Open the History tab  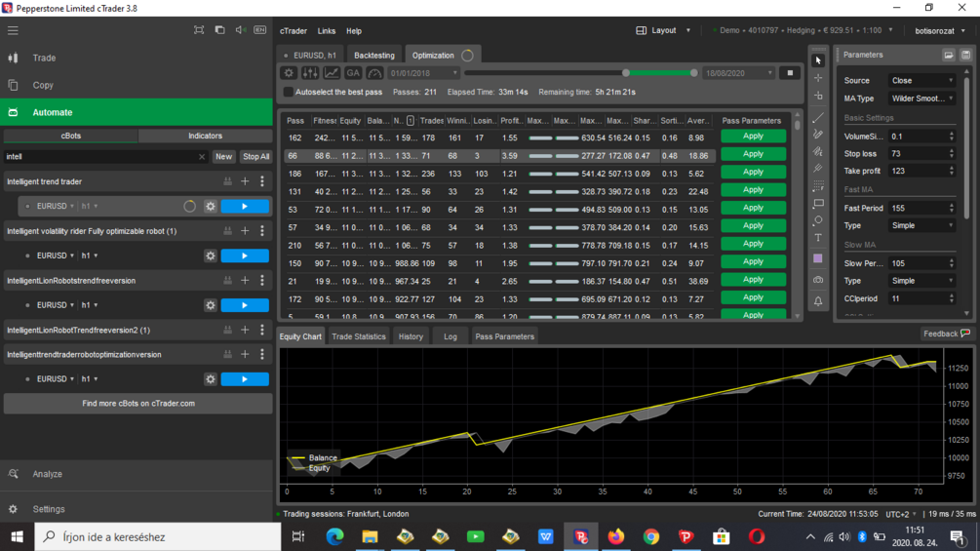point(411,336)
